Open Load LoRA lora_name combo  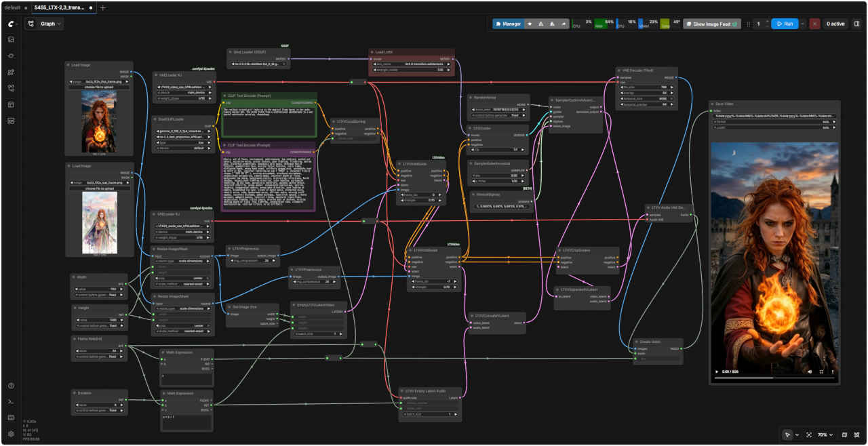tap(412, 64)
